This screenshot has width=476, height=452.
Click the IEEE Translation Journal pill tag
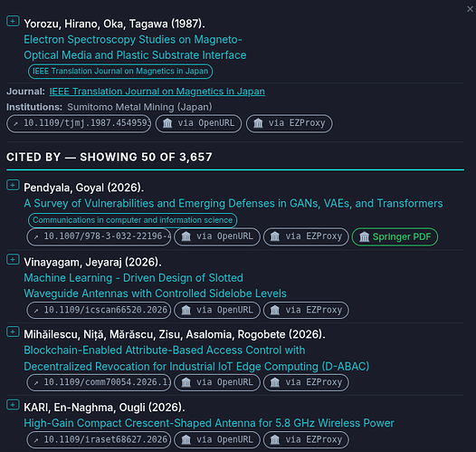[120, 72]
